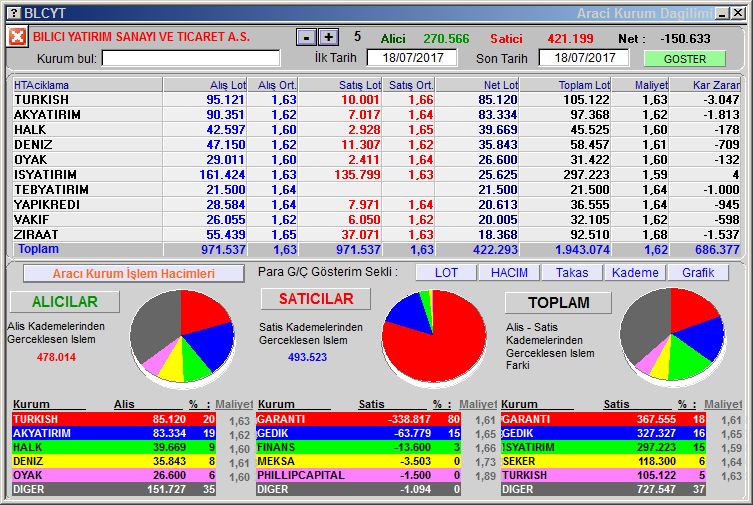Click the İlk Tarih date field
This screenshot has width=753, height=505.
412,58
